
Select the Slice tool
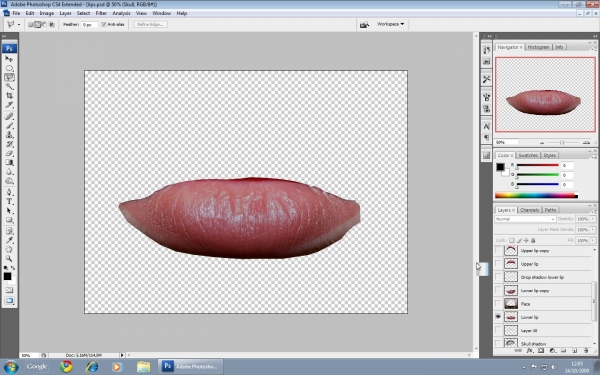point(9,105)
